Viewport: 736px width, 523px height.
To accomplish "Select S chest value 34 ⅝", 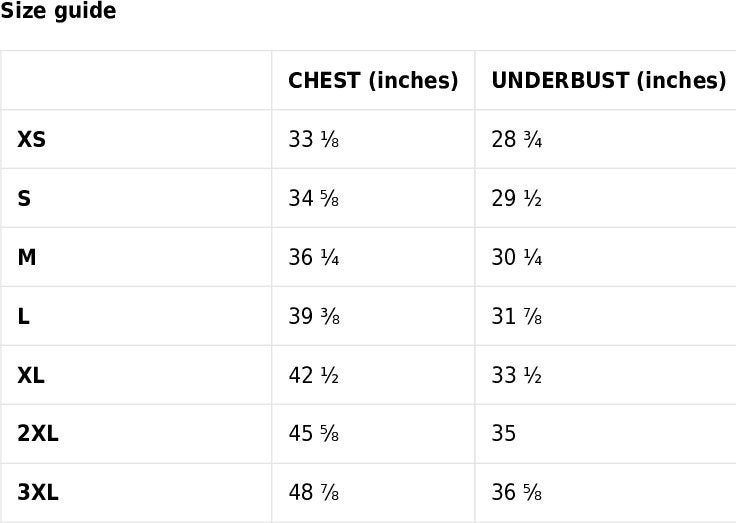I will [314, 198].
